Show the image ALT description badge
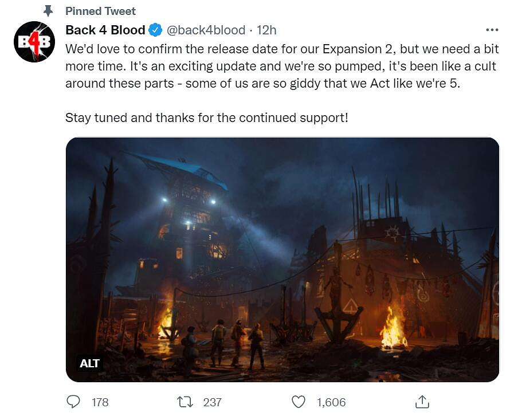Image resolution: width=514 pixels, height=420 pixels. pyautogui.click(x=89, y=363)
